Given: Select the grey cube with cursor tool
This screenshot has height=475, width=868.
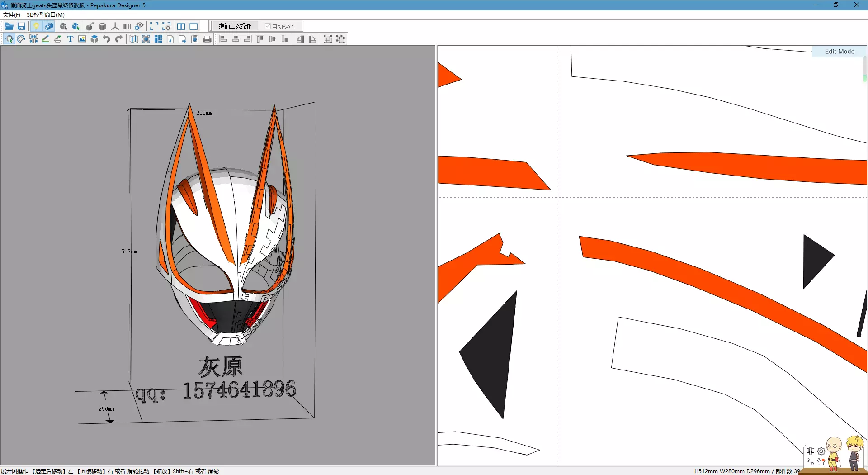Looking at the screenshot, I should click(63, 26).
